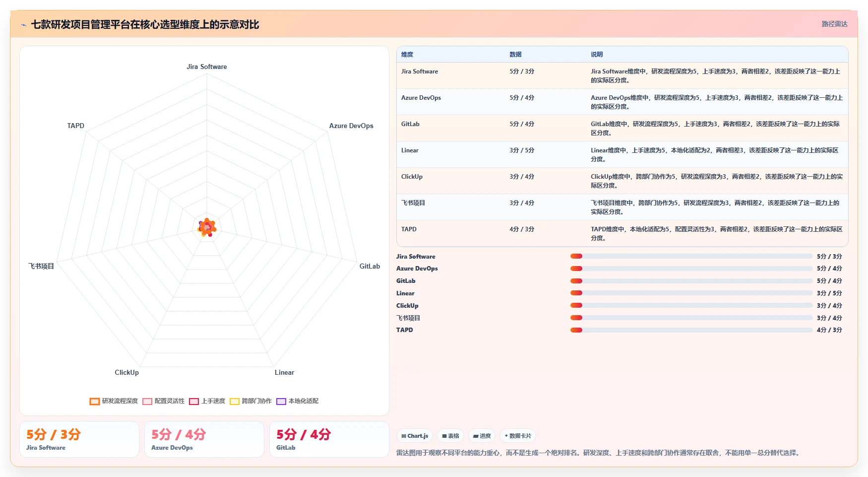This screenshot has width=868, height=477.
Task: Click the 说明 column header
Action: click(597, 55)
